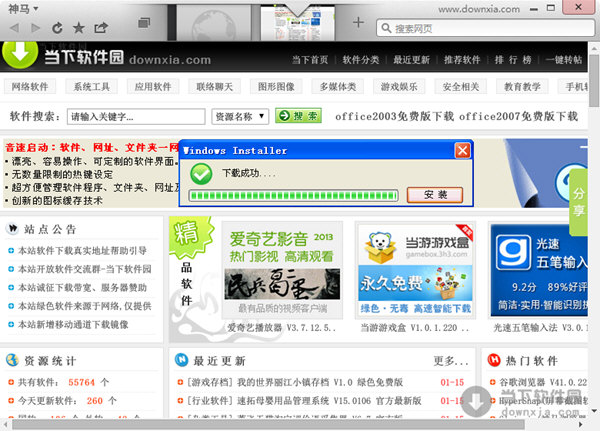Go forward with the forward arrow

point(36,28)
